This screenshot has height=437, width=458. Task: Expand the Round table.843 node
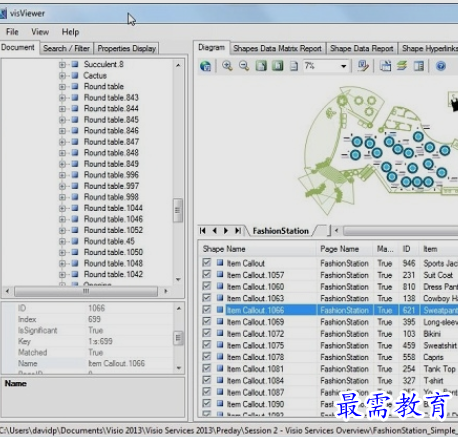pos(62,98)
